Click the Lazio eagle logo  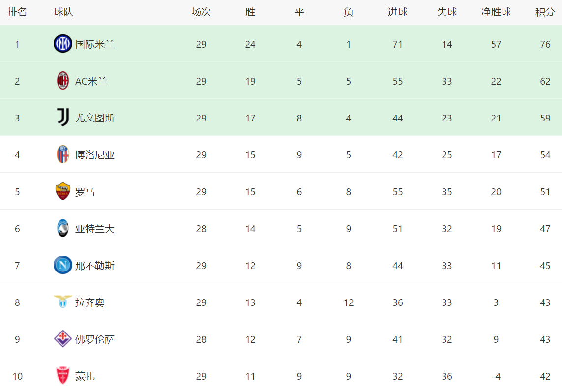pyautogui.click(x=63, y=302)
